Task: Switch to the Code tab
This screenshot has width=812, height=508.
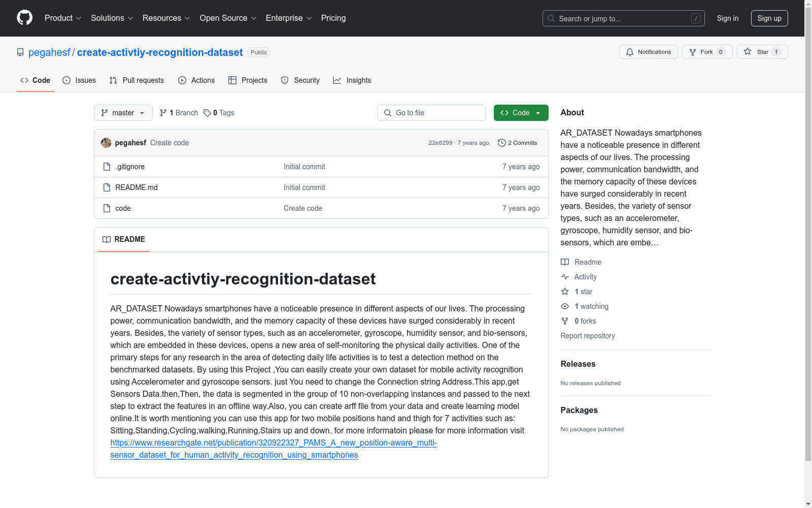Action: pyautogui.click(x=36, y=80)
